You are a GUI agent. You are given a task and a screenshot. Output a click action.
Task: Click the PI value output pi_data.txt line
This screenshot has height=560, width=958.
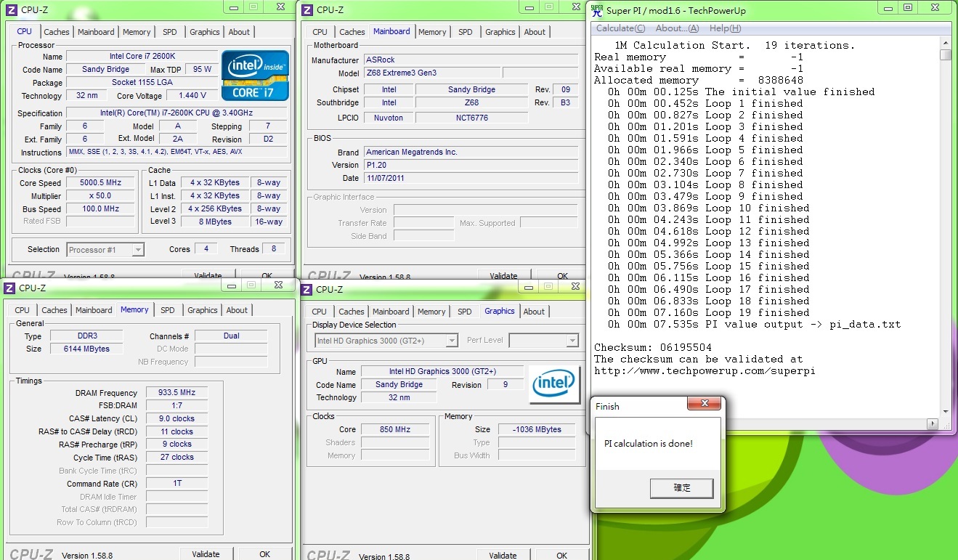[754, 324]
